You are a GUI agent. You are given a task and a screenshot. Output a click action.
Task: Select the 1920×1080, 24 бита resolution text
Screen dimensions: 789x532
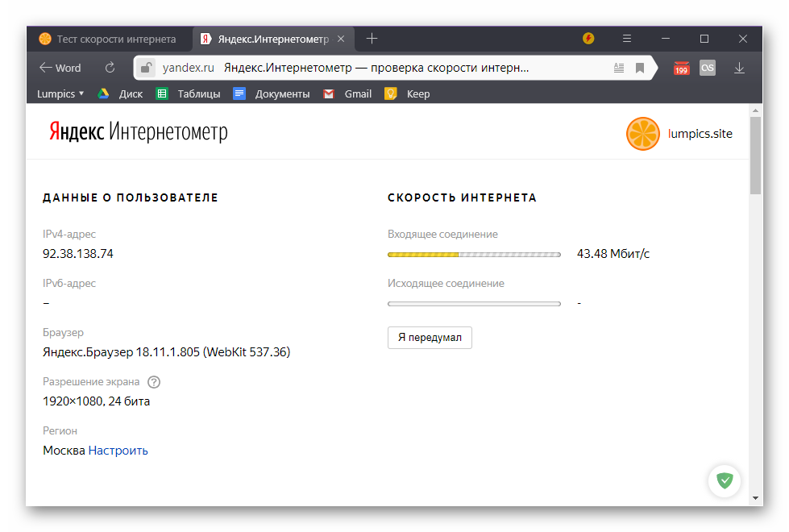[96, 401]
